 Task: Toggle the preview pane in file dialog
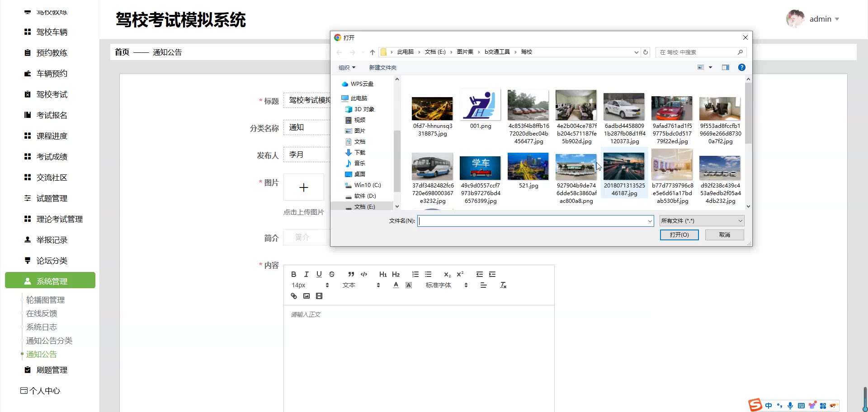click(x=726, y=67)
